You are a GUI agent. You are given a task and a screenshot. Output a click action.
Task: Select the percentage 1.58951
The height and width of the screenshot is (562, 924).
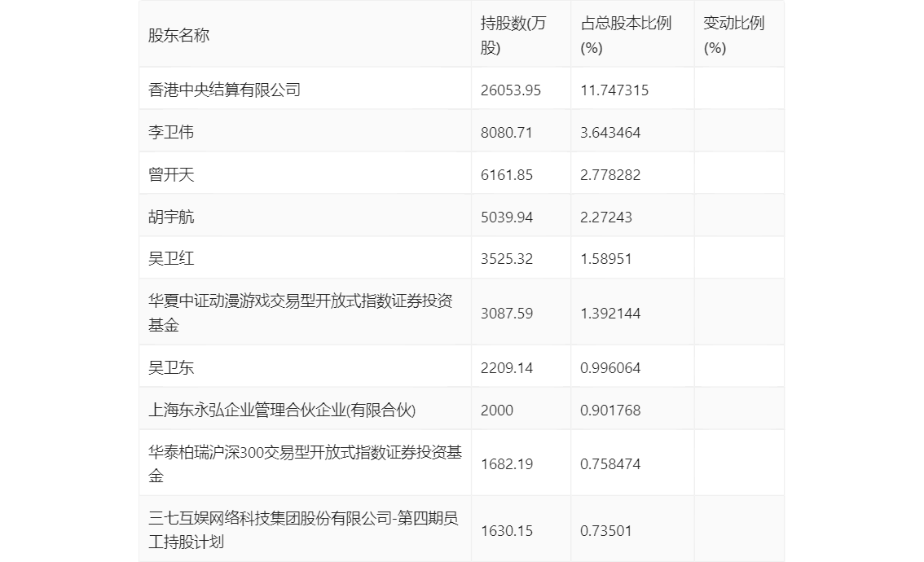point(606,259)
